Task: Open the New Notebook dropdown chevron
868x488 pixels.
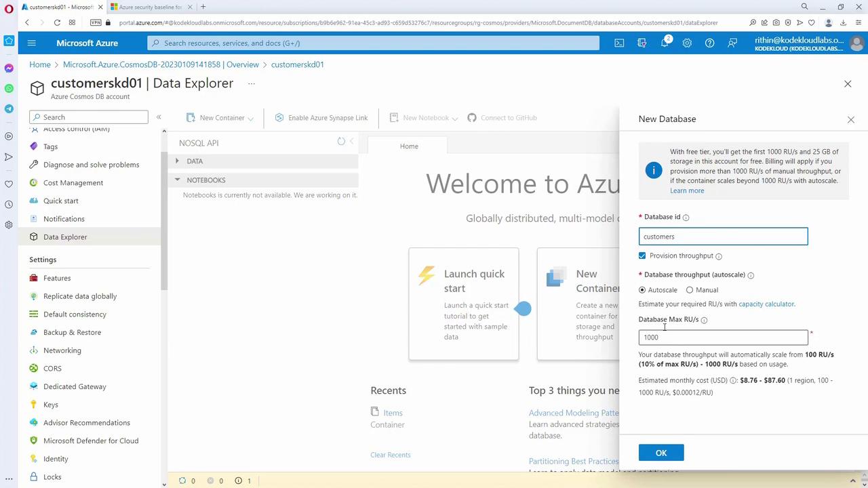Action: pyautogui.click(x=454, y=119)
